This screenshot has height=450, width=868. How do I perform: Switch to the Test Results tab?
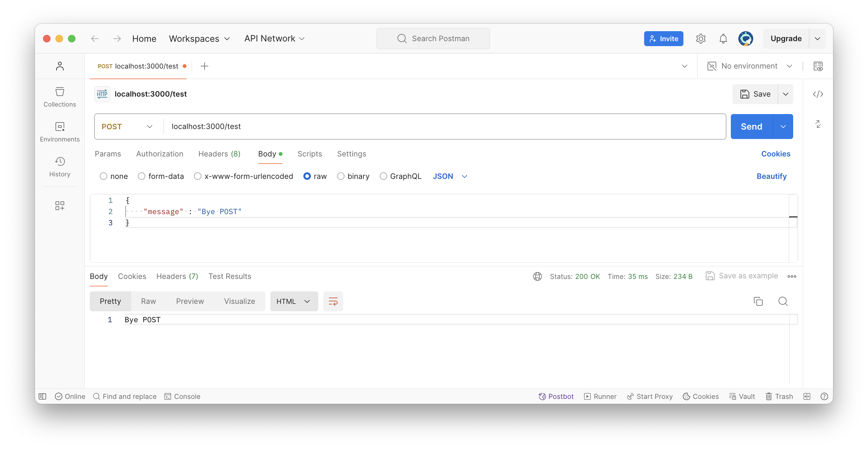click(x=229, y=276)
